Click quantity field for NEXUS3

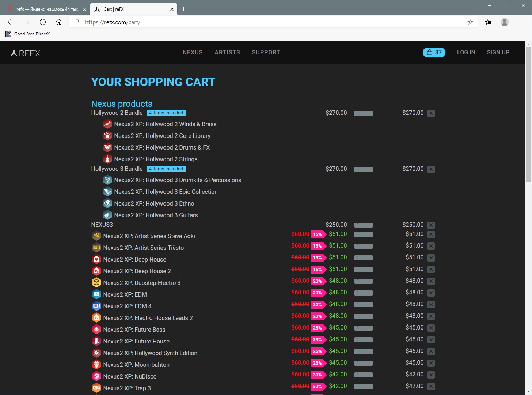[x=364, y=225]
